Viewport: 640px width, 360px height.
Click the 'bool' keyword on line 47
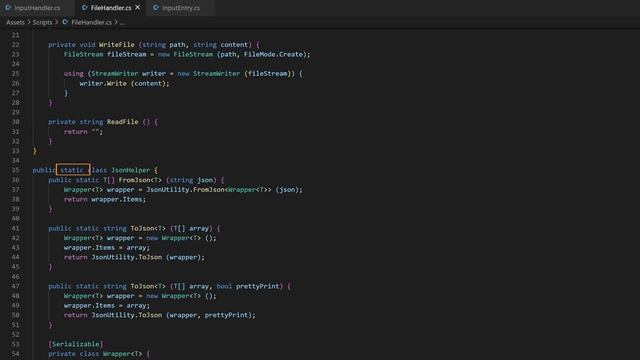coord(224,286)
